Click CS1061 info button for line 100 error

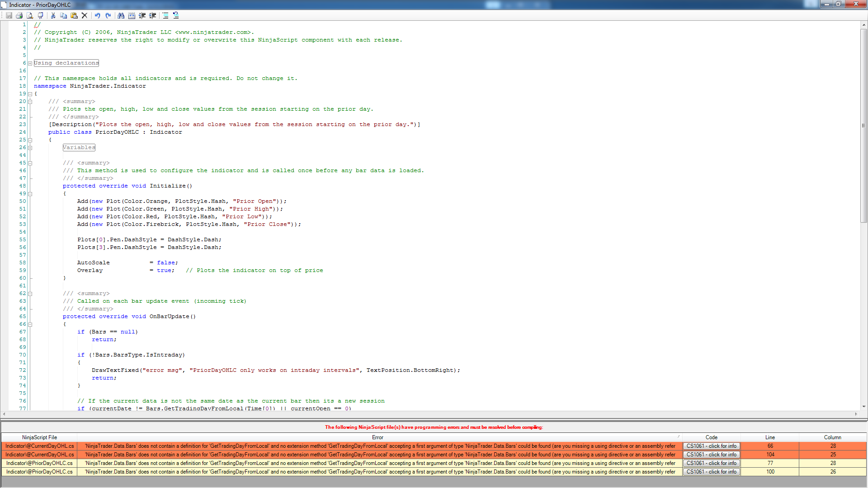tap(711, 472)
